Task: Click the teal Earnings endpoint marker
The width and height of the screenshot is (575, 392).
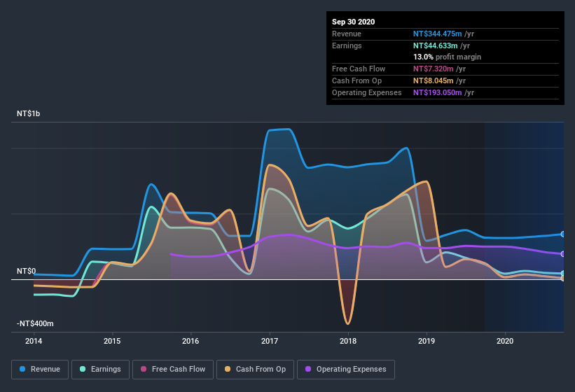Action: (x=563, y=274)
